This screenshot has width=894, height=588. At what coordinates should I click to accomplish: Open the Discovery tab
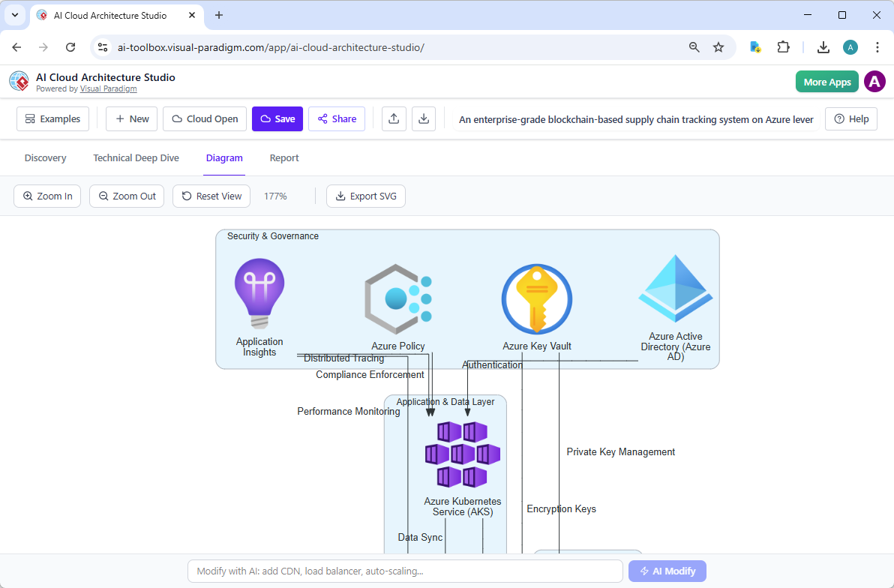pos(45,157)
